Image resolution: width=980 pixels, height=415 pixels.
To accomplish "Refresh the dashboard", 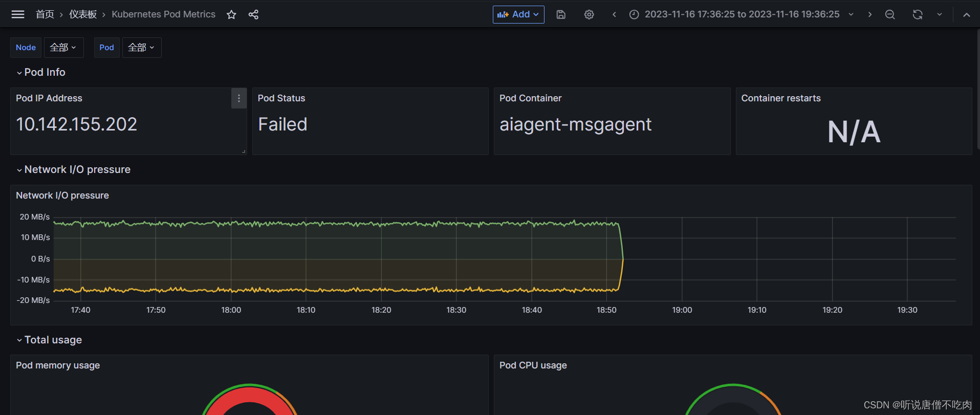I will 918,14.
